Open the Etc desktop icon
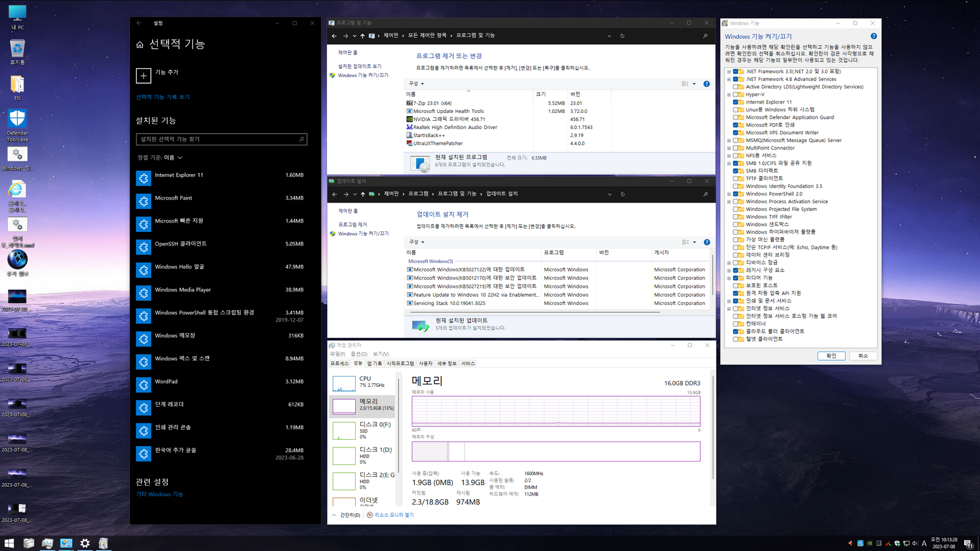 tap(17, 87)
